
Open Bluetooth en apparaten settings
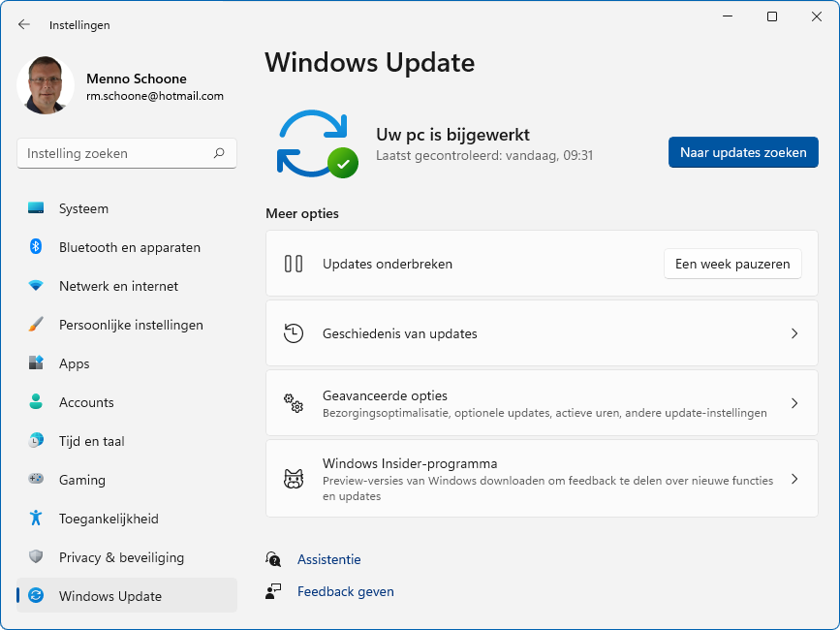[126, 247]
